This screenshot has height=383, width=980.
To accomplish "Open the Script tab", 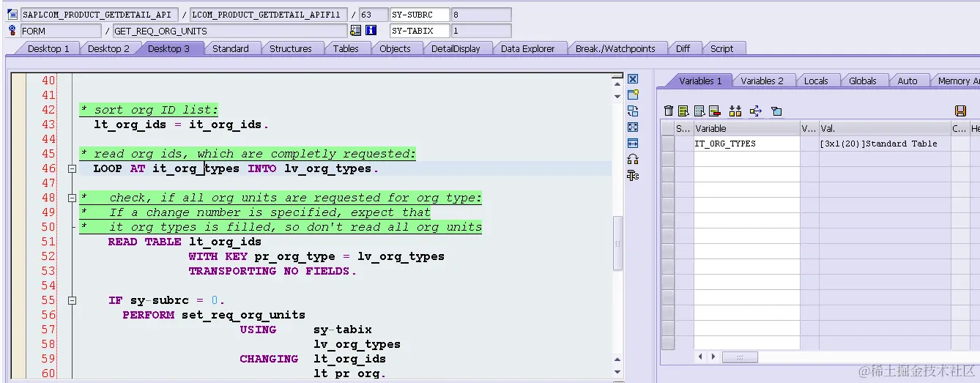I will pos(721,48).
